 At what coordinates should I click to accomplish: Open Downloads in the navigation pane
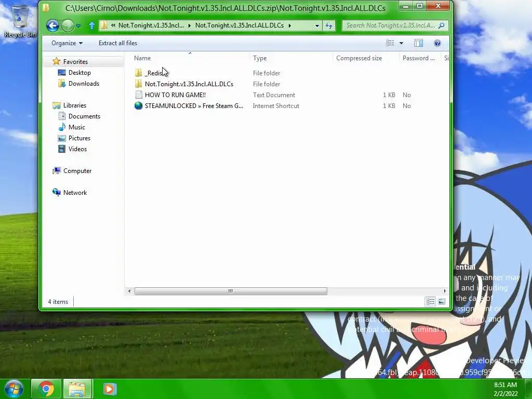pyautogui.click(x=84, y=84)
